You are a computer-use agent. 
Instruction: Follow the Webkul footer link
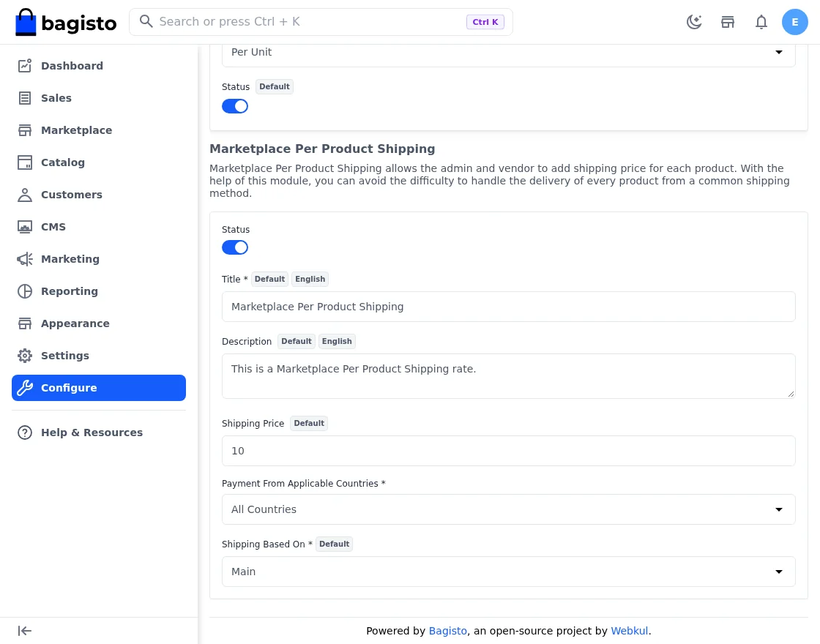click(629, 631)
